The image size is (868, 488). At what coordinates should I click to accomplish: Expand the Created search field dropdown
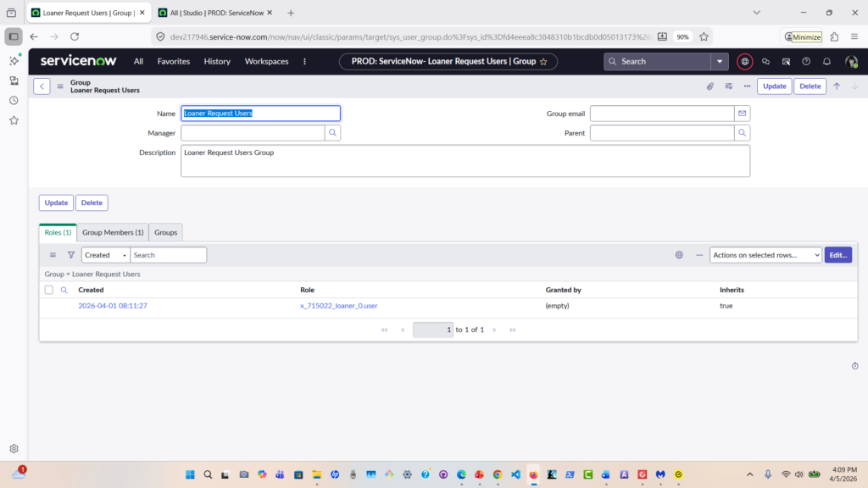click(x=106, y=255)
